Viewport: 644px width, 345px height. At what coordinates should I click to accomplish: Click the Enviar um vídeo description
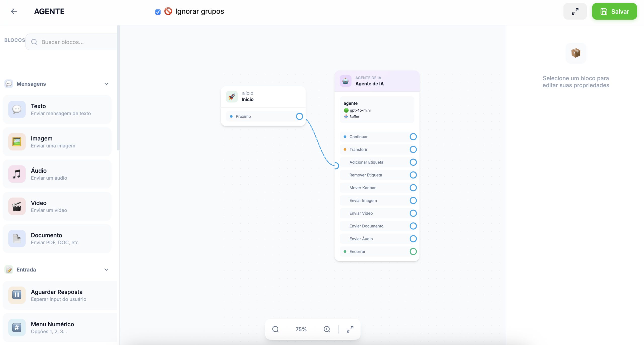tap(49, 210)
